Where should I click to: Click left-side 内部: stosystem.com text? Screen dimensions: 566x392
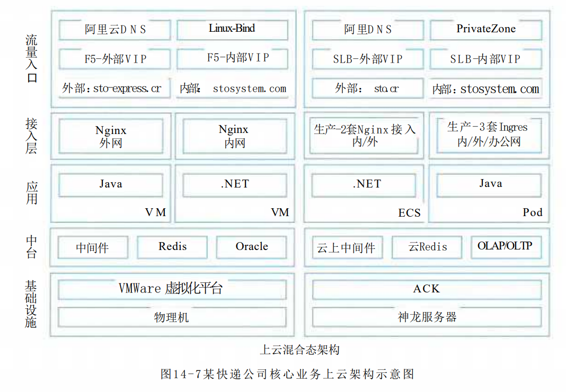coord(233,88)
